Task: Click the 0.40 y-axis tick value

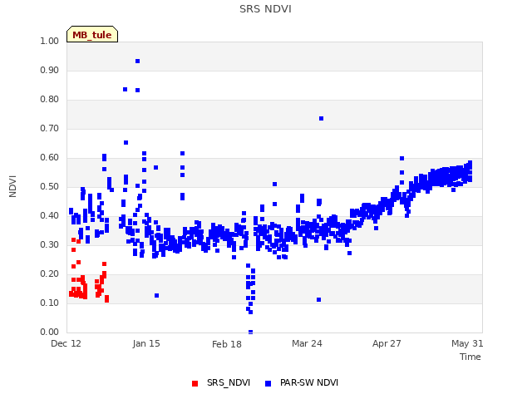Action: coord(50,216)
